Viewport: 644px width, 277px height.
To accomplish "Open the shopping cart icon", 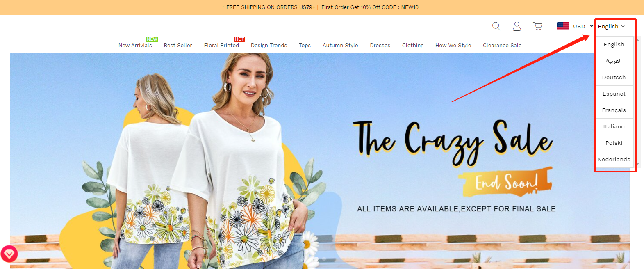I will click(x=537, y=26).
